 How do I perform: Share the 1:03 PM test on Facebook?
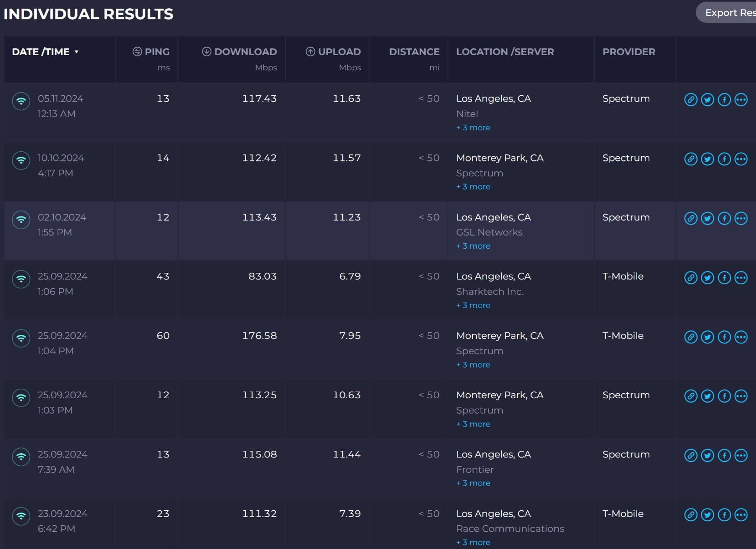pos(725,396)
